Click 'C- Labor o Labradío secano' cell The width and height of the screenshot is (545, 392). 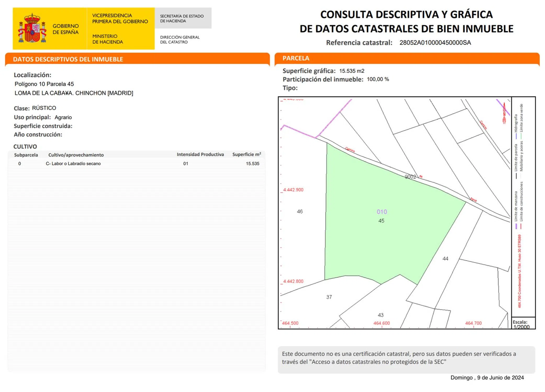(73, 164)
